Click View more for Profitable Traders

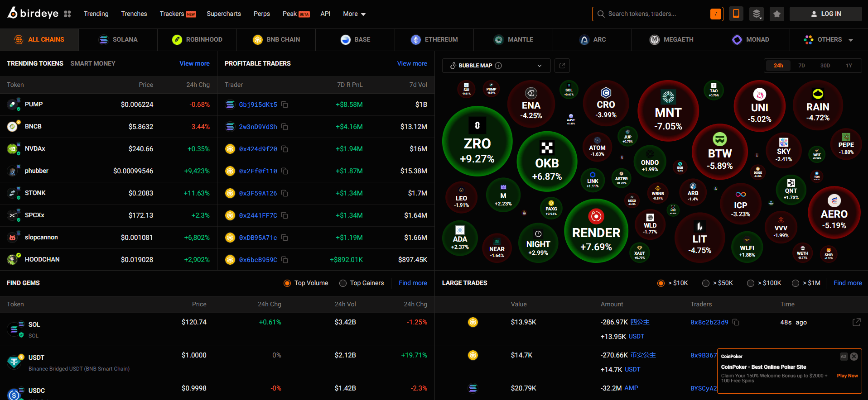[x=412, y=63]
